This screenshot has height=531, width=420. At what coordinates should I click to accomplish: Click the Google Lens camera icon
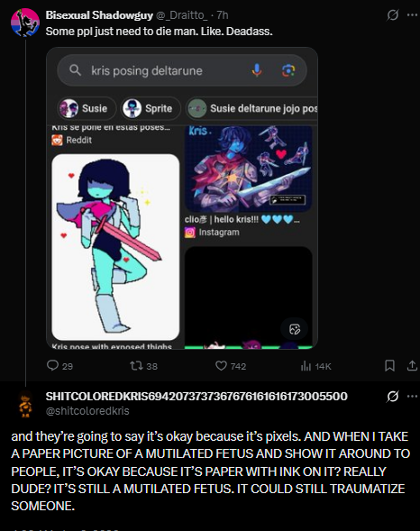pyautogui.click(x=288, y=70)
